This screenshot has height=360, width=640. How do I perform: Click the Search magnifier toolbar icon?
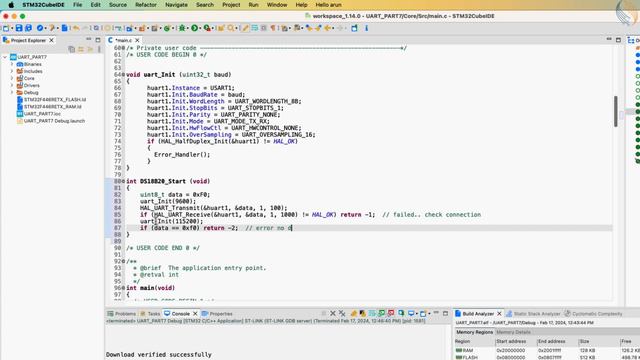pyautogui.click(x=231, y=28)
